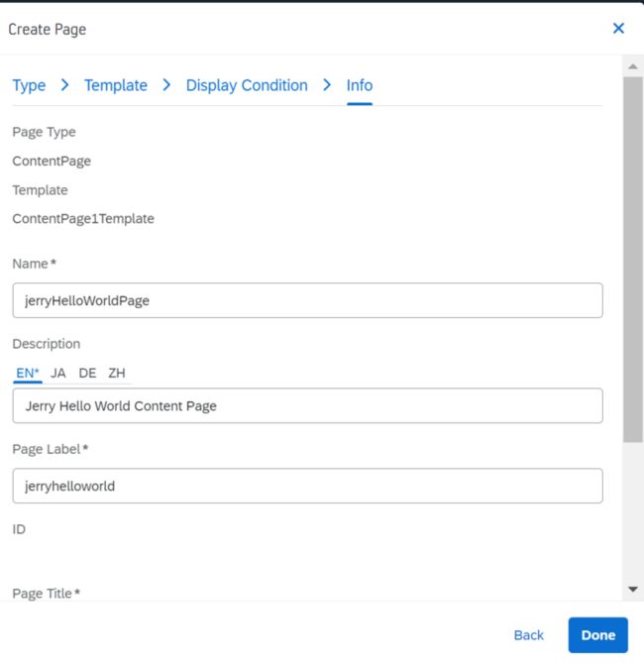
Task: Switch description language to ZH
Action: coord(117,373)
